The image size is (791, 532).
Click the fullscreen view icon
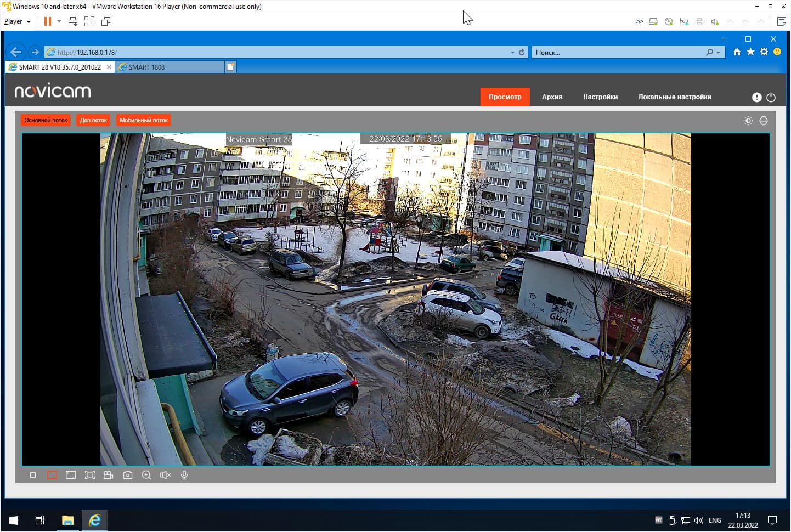click(x=90, y=475)
